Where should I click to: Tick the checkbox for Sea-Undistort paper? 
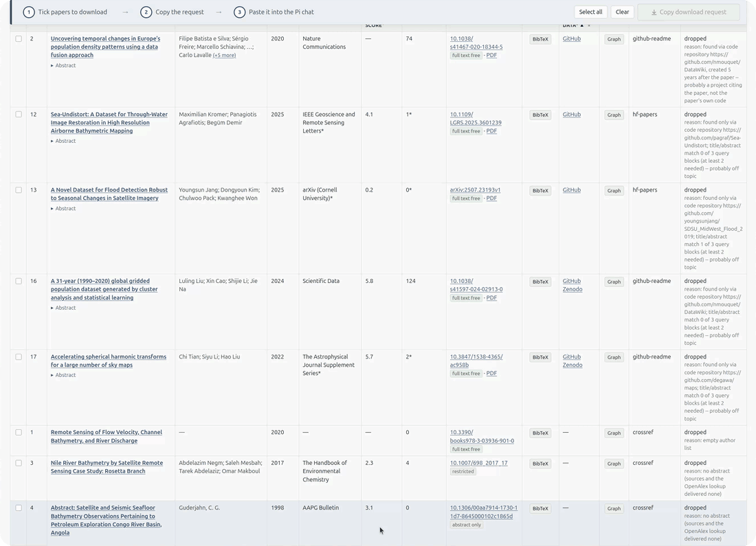pos(19,114)
